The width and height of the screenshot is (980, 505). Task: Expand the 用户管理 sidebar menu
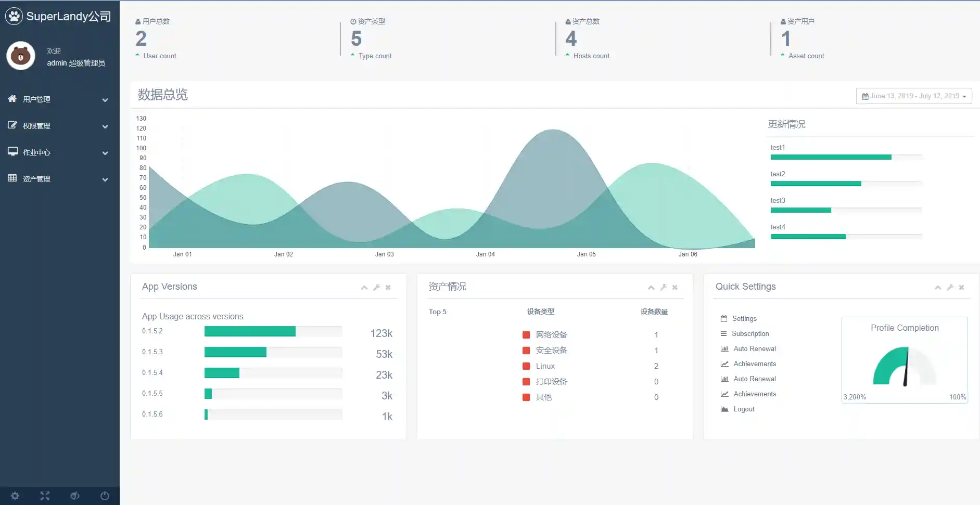[x=58, y=99]
